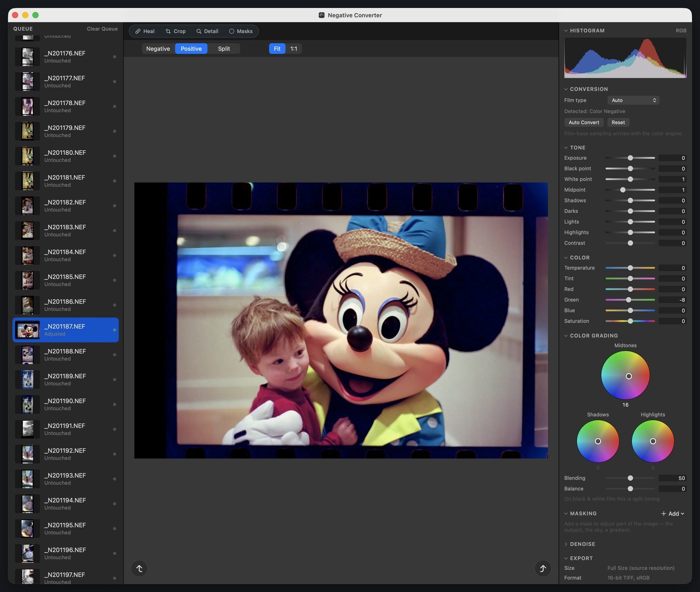Click the Reset button
Viewport: 700px width, 592px height.
(618, 123)
